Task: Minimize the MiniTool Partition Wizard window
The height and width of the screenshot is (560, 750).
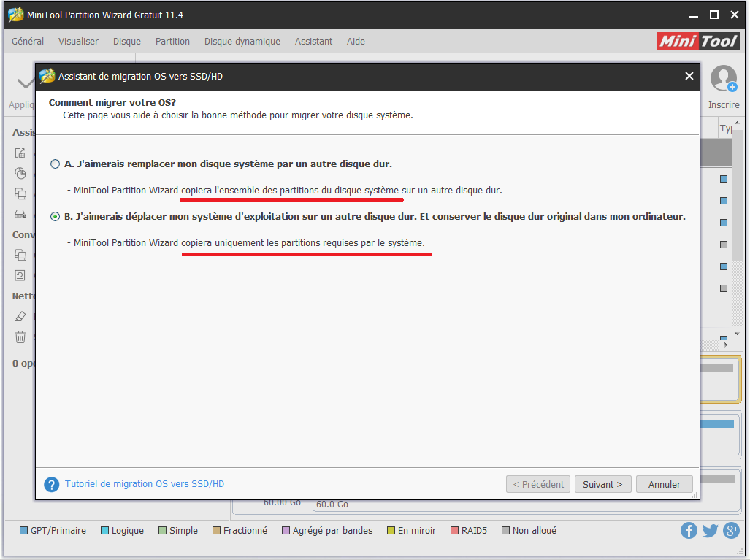Action: (694, 15)
